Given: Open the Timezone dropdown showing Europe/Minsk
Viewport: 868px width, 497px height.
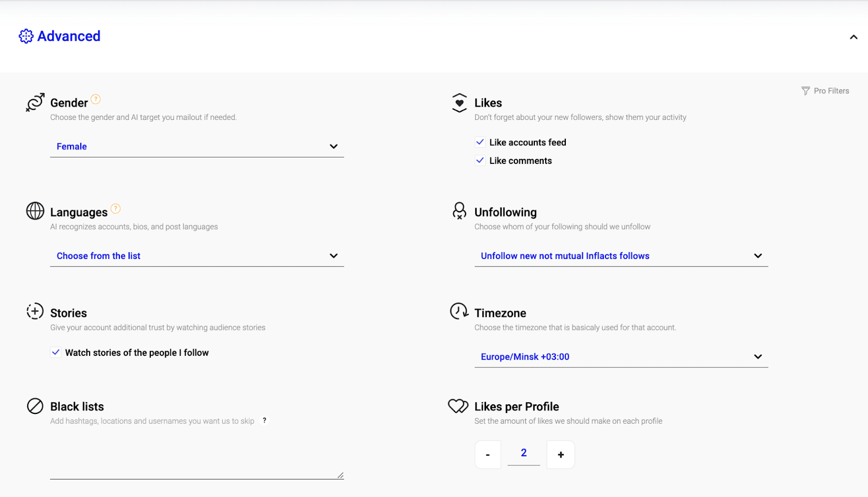Looking at the screenshot, I should click(621, 357).
